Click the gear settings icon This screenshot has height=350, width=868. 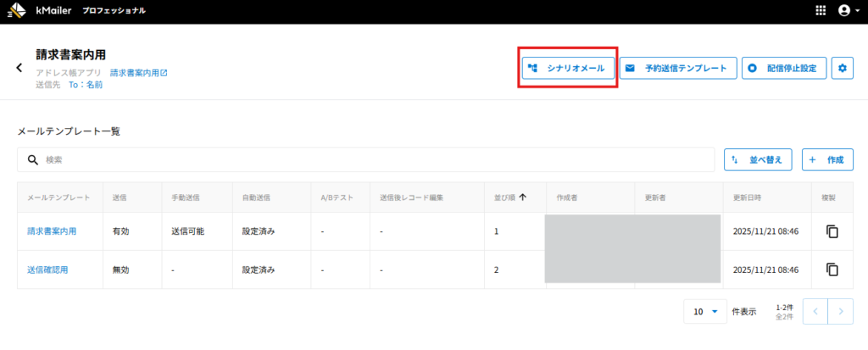(842, 68)
